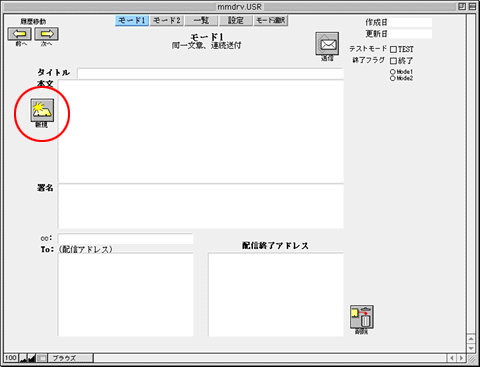
Task: Click the 作成日 date field
Action: (x=410, y=23)
